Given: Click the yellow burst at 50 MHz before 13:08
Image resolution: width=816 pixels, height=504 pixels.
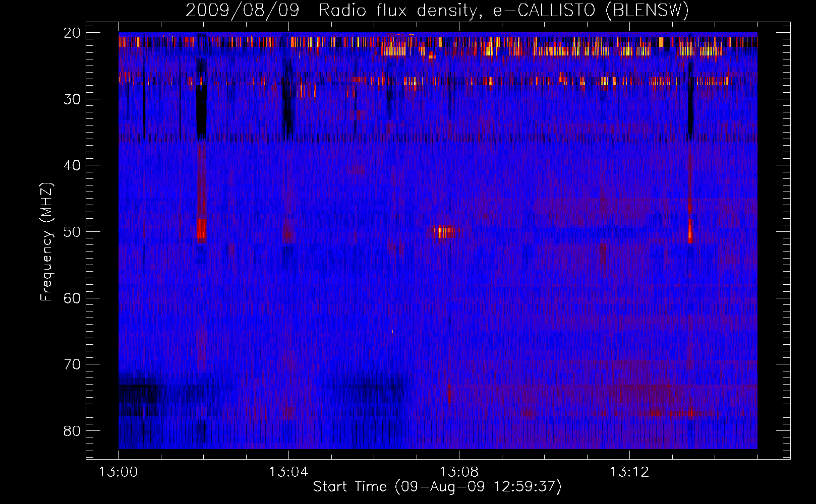Looking at the screenshot, I should [x=442, y=232].
